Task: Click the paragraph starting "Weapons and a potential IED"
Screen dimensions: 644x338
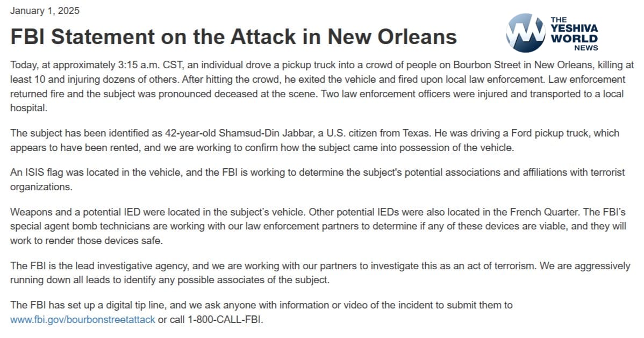Action: pos(317,226)
